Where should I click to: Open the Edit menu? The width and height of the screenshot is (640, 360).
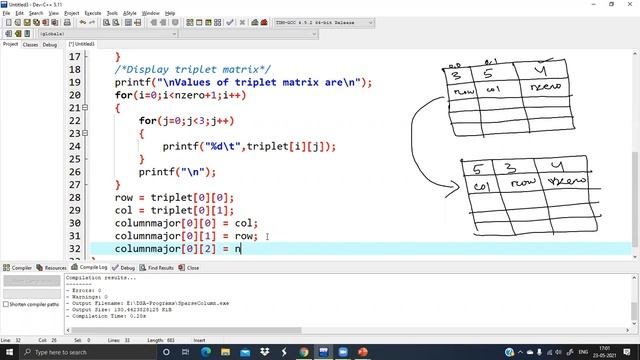(x=20, y=13)
